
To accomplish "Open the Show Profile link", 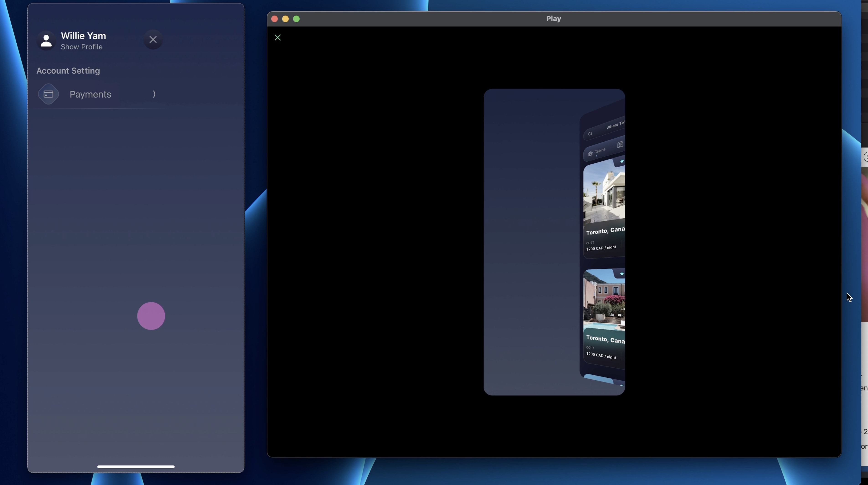I will pyautogui.click(x=82, y=47).
